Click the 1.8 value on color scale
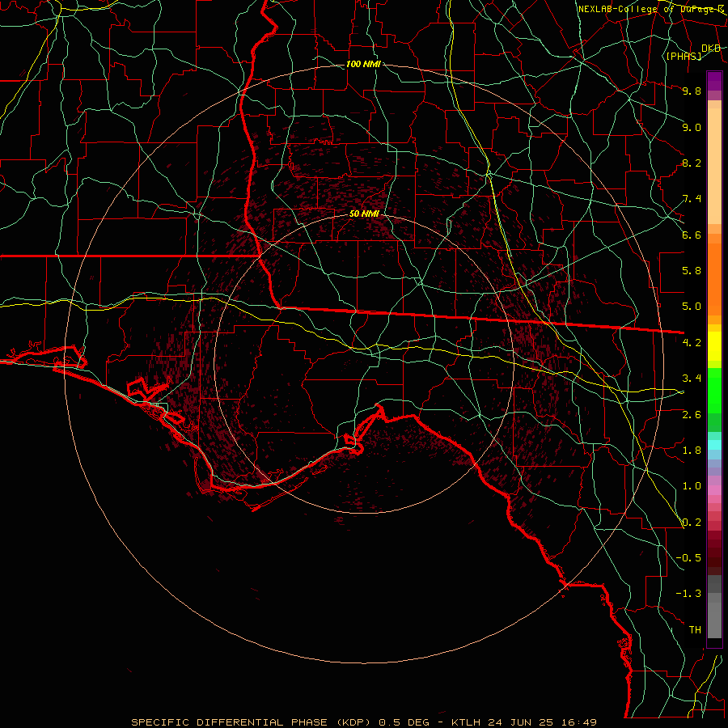 click(x=692, y=451)
